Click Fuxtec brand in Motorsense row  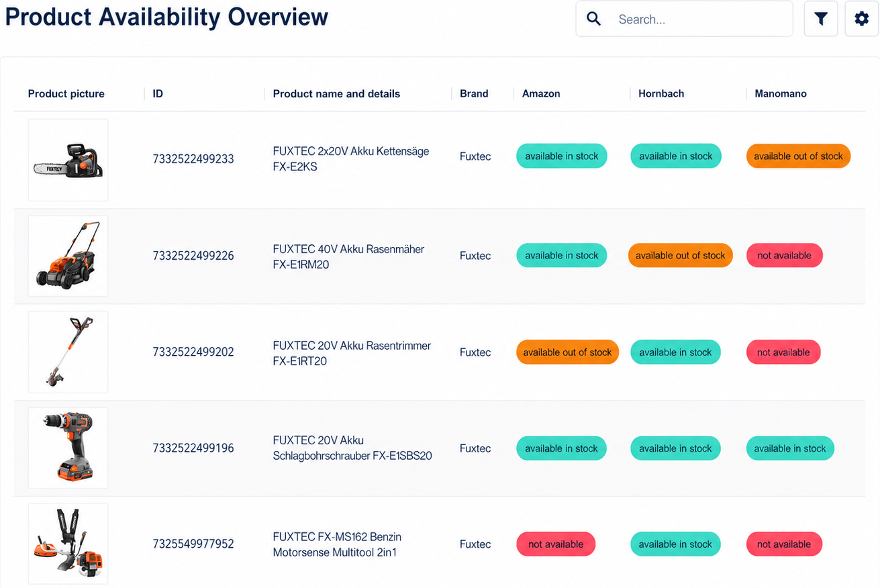pos(475,544)
